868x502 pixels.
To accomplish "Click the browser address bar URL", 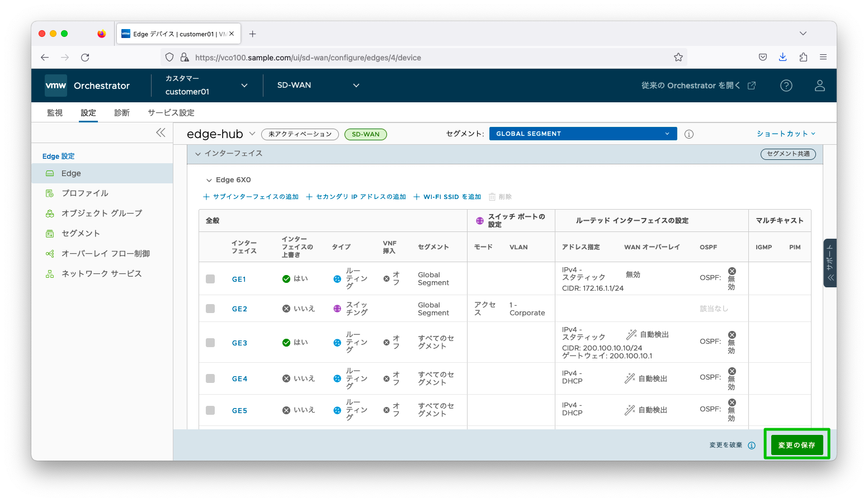I will click(x=308, y=58).
